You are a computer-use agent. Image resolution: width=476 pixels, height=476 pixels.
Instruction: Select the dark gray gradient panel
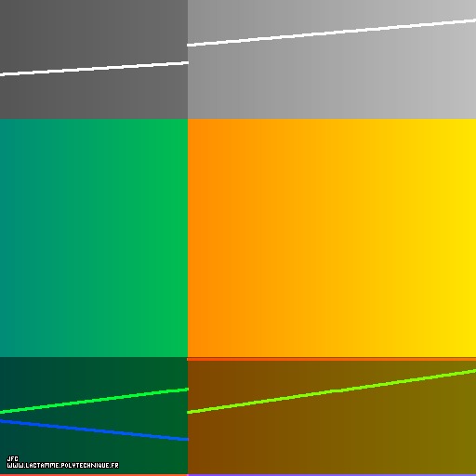click(94, 59)
